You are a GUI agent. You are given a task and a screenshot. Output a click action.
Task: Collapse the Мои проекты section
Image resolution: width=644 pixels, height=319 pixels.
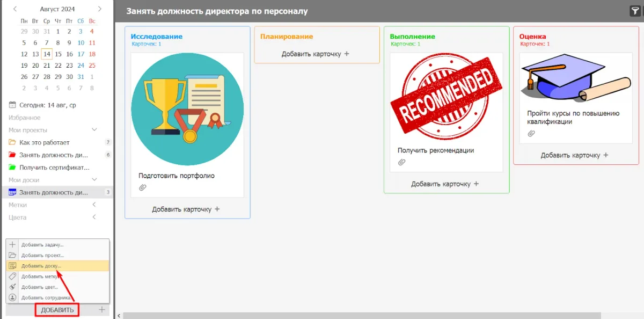tap(94, 130)
